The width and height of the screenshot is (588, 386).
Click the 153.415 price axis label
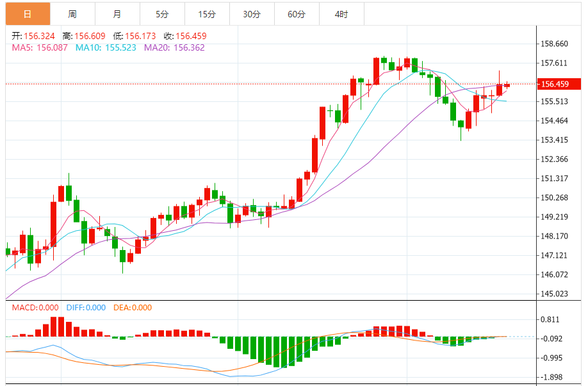(554, 140)
